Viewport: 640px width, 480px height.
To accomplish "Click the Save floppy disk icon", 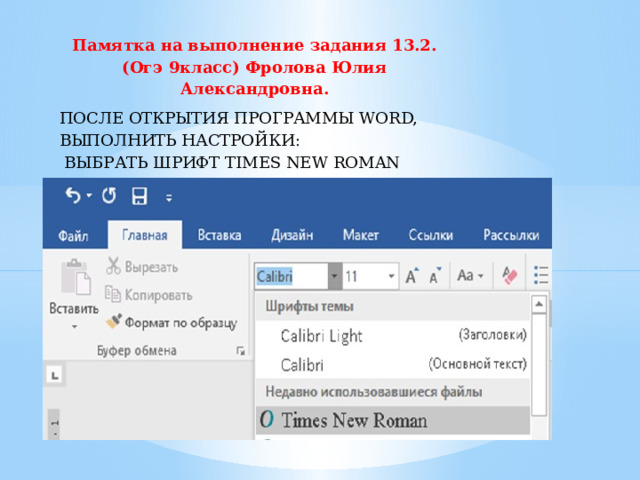I will 139,196.
